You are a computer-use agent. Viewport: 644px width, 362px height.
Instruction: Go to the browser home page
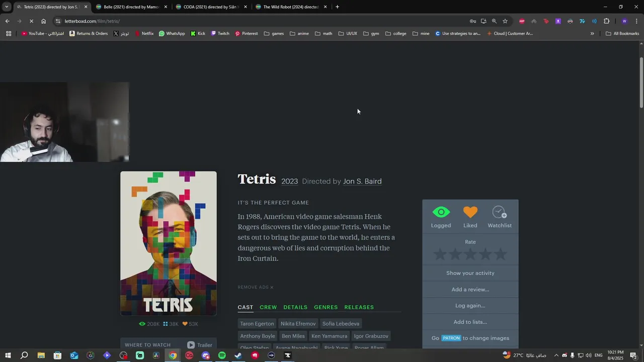[x=43, y=21]
